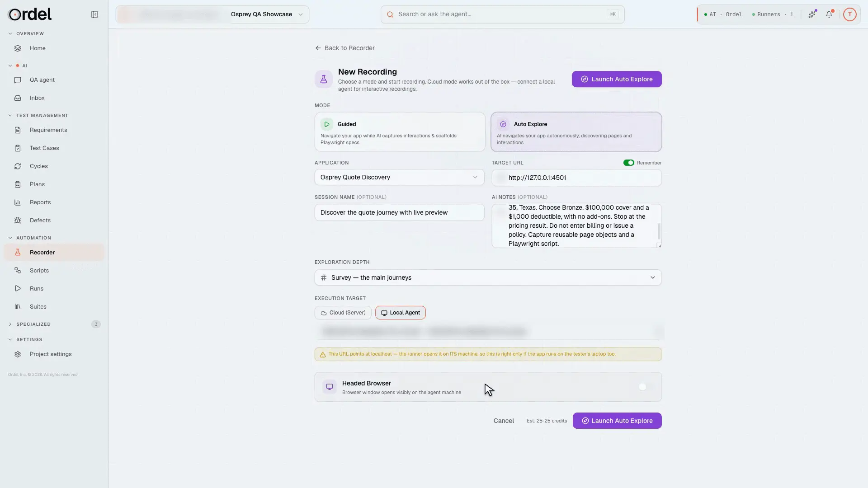Viewport: 868px width, 488px height.
Task: Collapse the sidebar panel icon
Action: tap(94, 14)
